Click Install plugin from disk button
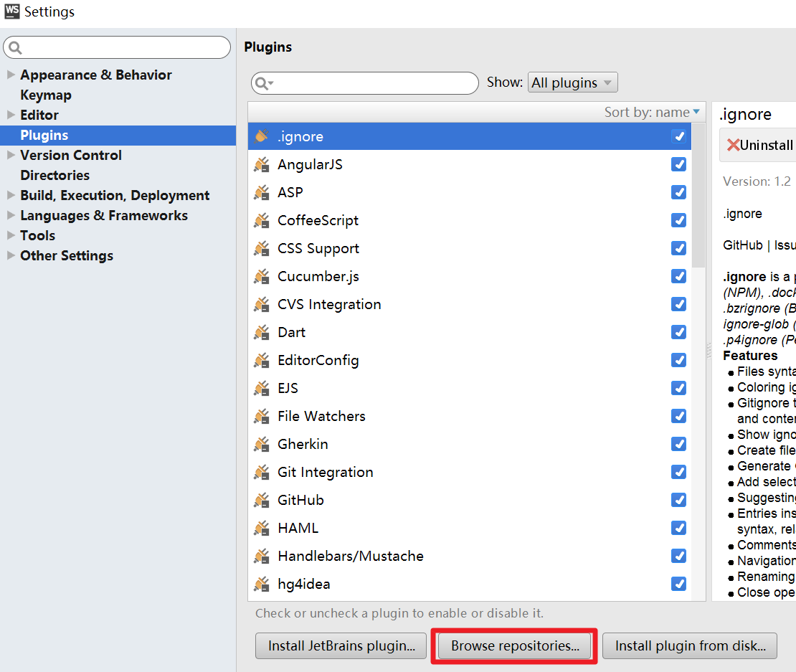The height and width of the screenshot is (672, 796). pos(690,645)
